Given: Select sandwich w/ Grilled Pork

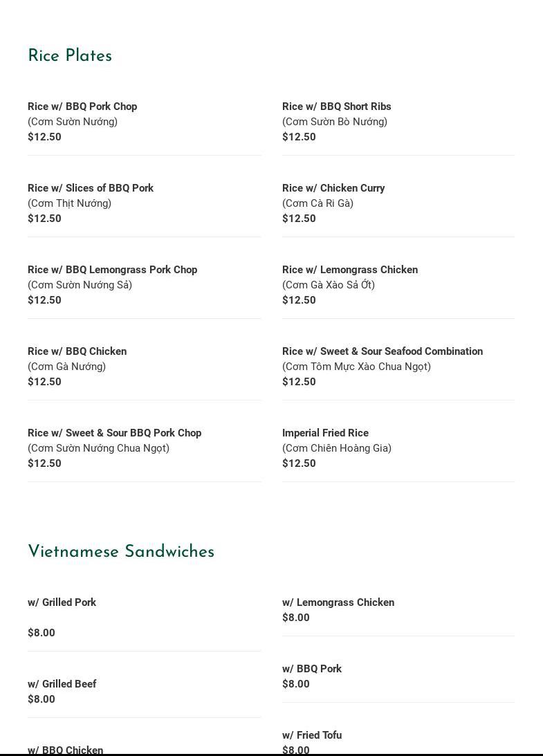Looking at the screenshot, I should [62, 602].
